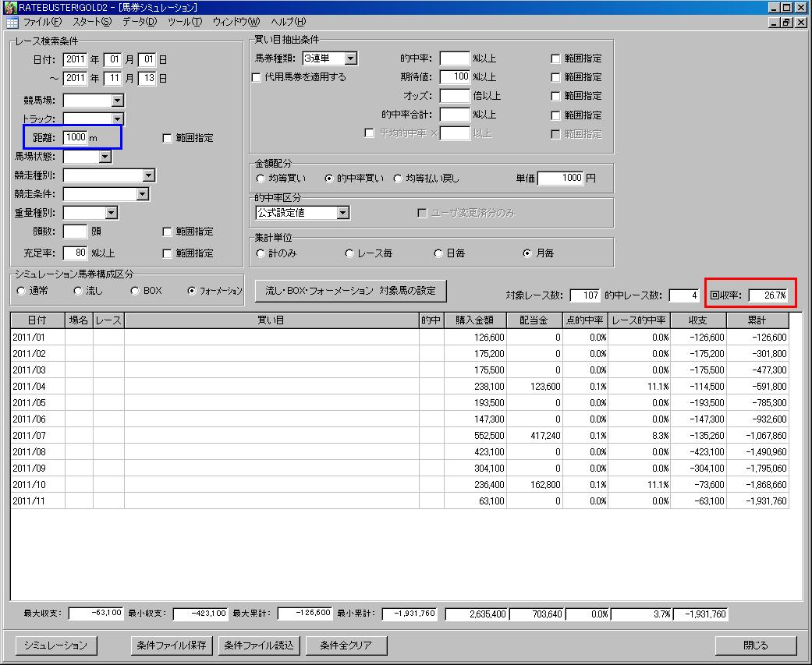
Task: Select 日毎 aggregation radio
Action: point(438,253)
